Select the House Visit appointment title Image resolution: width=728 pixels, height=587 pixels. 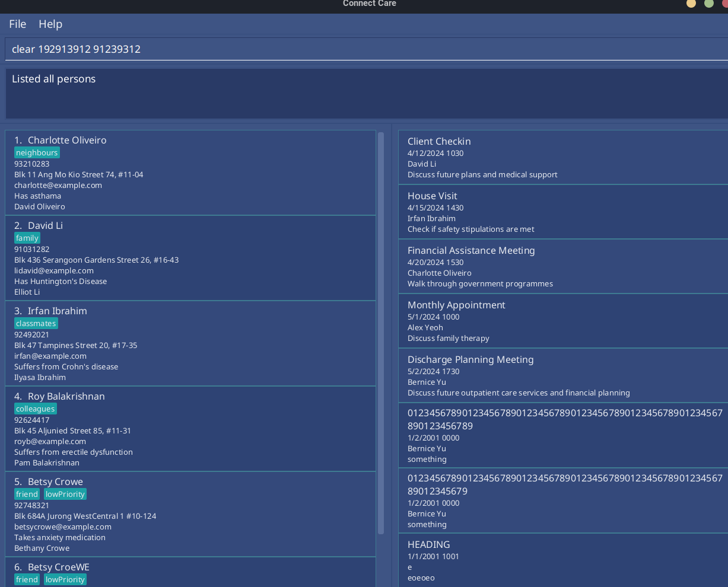[x=432, y=196]
